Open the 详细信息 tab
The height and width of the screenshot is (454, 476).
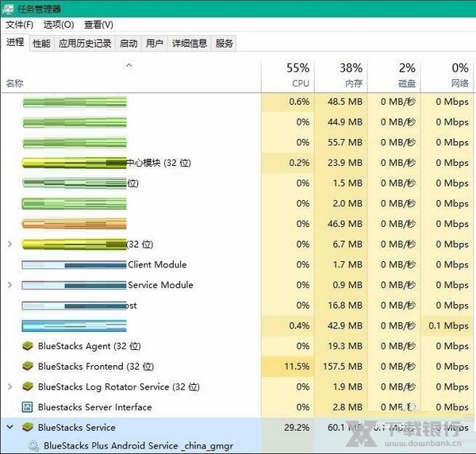point(190,44)
